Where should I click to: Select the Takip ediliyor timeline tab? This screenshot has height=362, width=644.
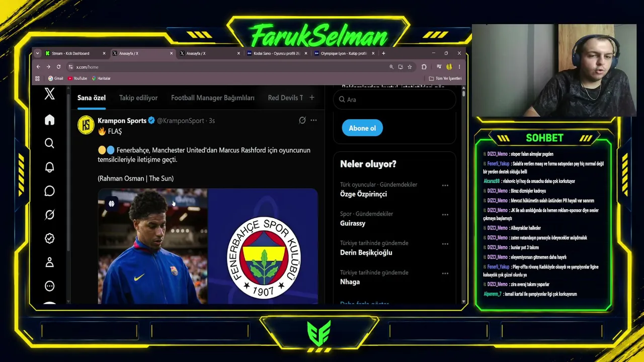[x=138, y=98]
